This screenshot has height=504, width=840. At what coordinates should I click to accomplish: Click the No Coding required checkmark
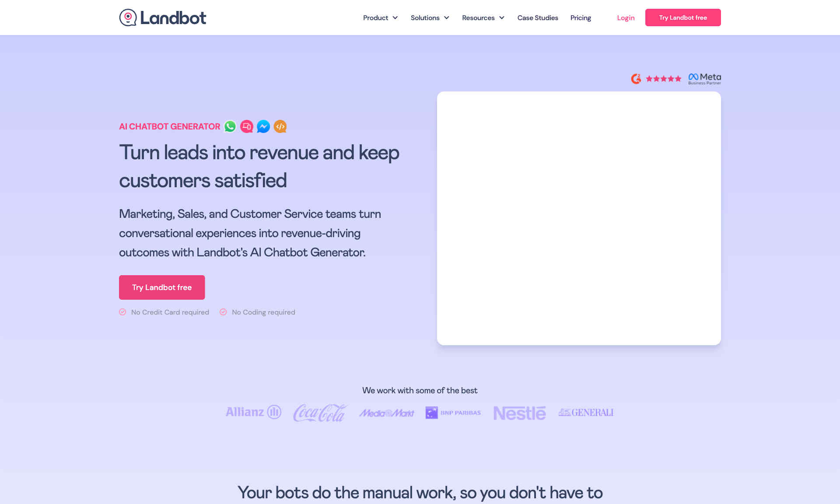click(x=223, y=312)
